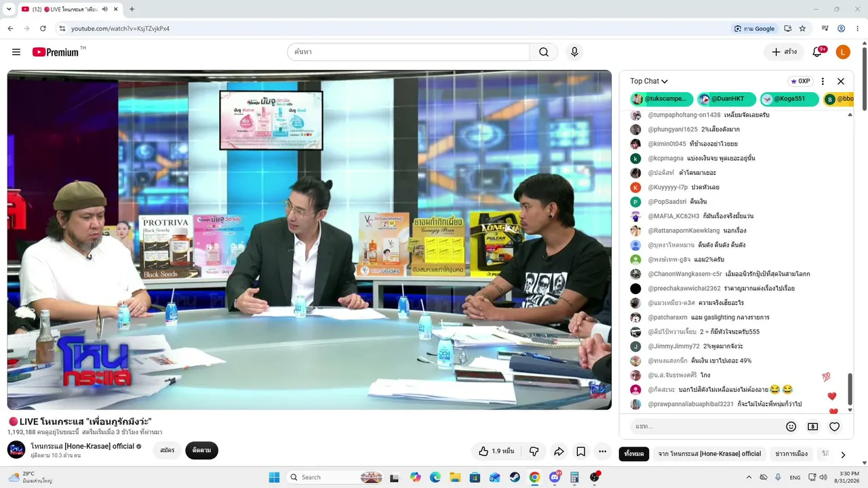
Task: Focus the YouTube search field
Action: coord(408,52)
